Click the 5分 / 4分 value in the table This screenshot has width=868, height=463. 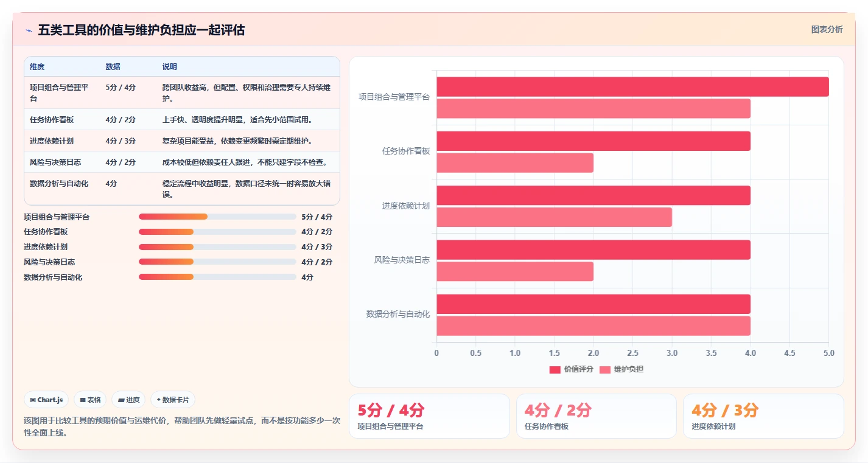tap(121, 88)
